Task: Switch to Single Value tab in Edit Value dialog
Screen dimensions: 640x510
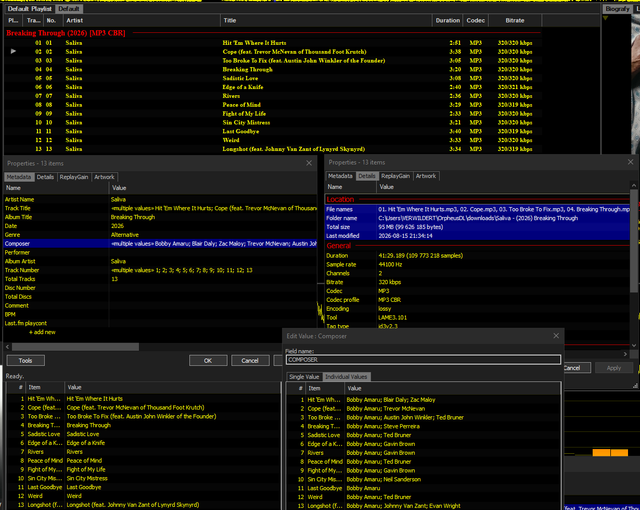Action: tap(304, 377)
